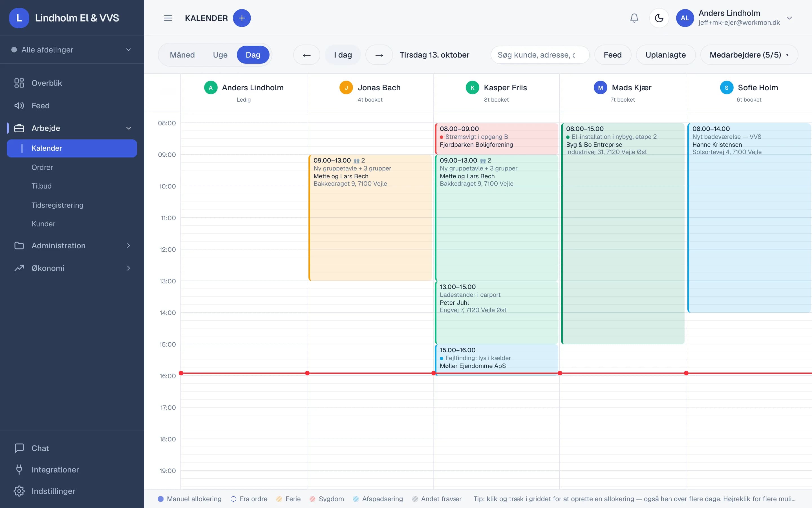Open Overblik in the sidebar
Screen dimensions: 812x508
72,83
